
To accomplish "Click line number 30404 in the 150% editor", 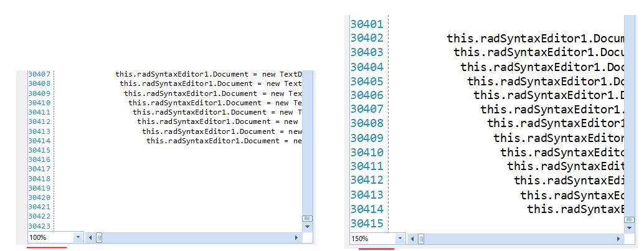I will [367, 67].
